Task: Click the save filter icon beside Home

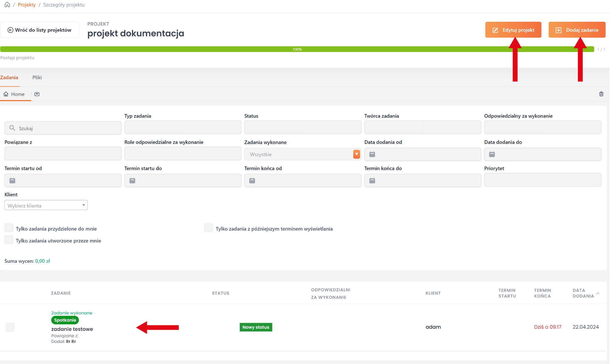Action: [37, 94]
